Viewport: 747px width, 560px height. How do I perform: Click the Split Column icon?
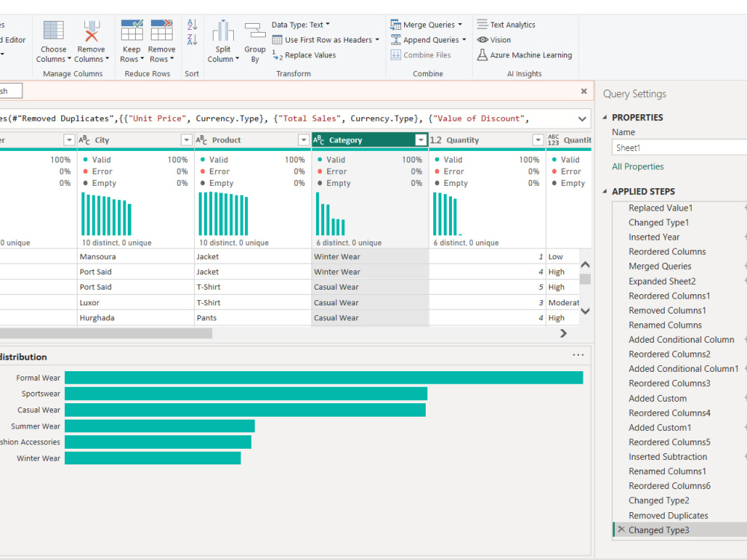[x=223, y=31]
